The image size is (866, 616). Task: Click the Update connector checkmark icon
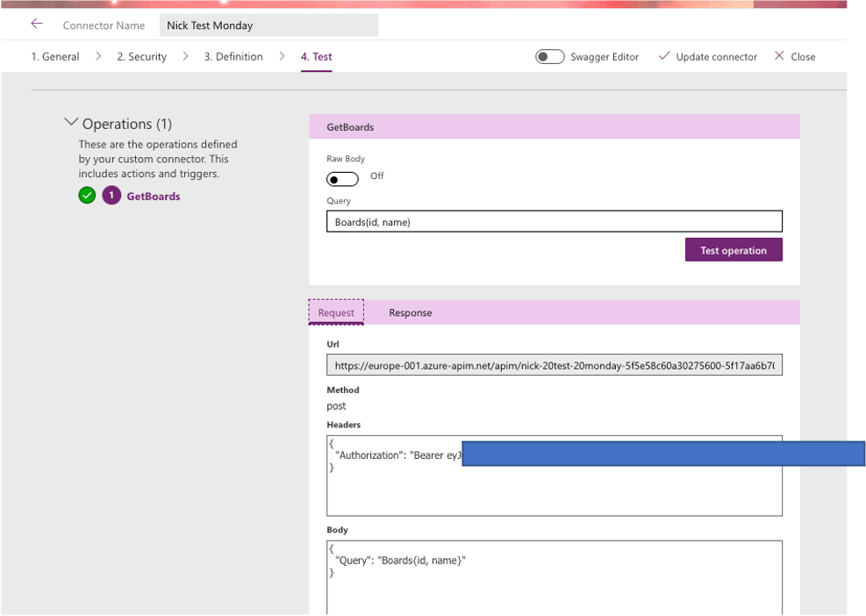point(664,56)
